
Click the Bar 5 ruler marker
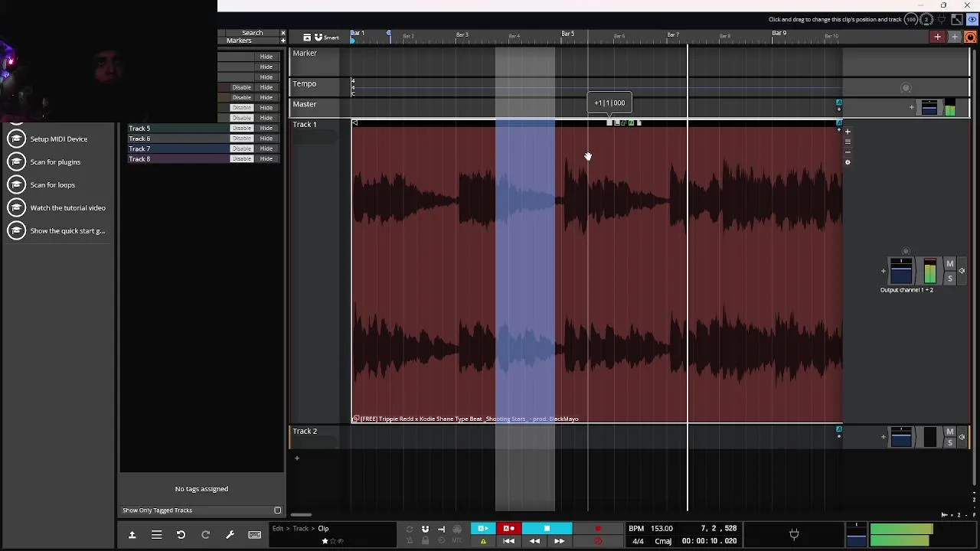(x=568, y=34)
